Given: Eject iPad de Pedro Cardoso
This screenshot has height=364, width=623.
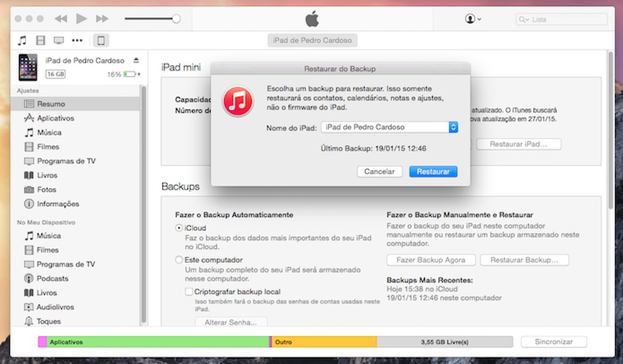Looking at the screenshot, I should coord(136,60).
